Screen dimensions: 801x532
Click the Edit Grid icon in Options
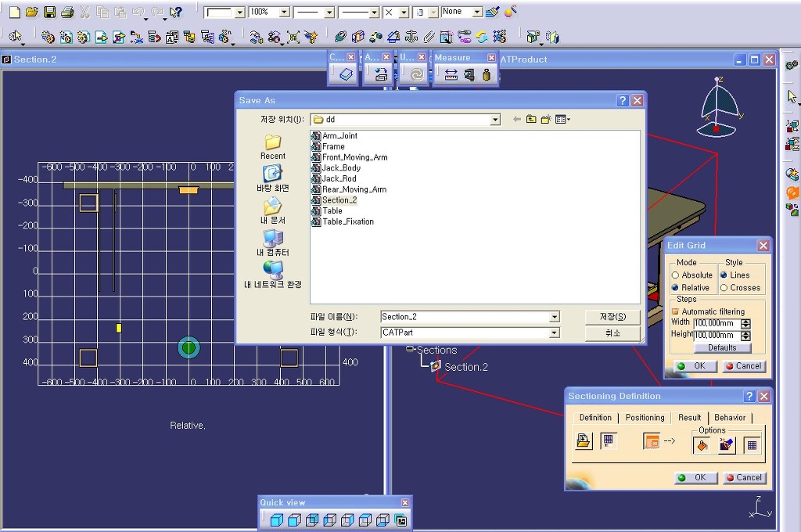click(x=751, y=444)
